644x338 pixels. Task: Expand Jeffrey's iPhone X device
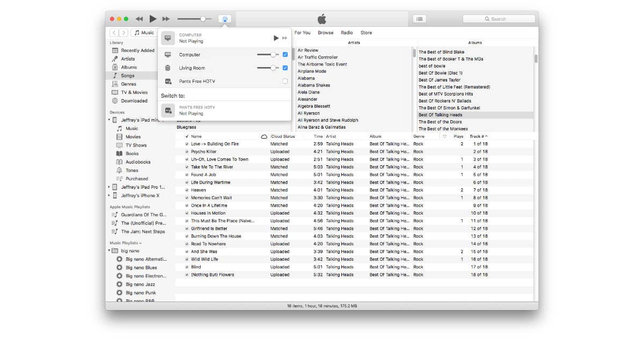pos(109,196)
